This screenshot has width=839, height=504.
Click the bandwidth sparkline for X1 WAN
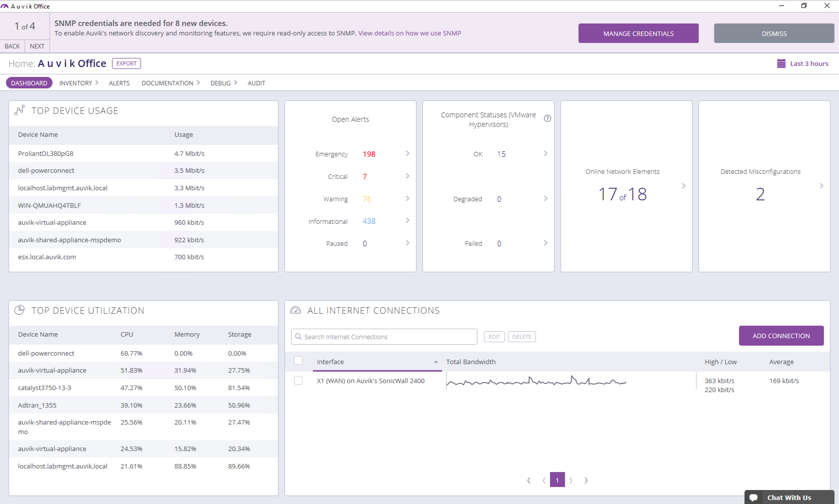tap(536, 381)
